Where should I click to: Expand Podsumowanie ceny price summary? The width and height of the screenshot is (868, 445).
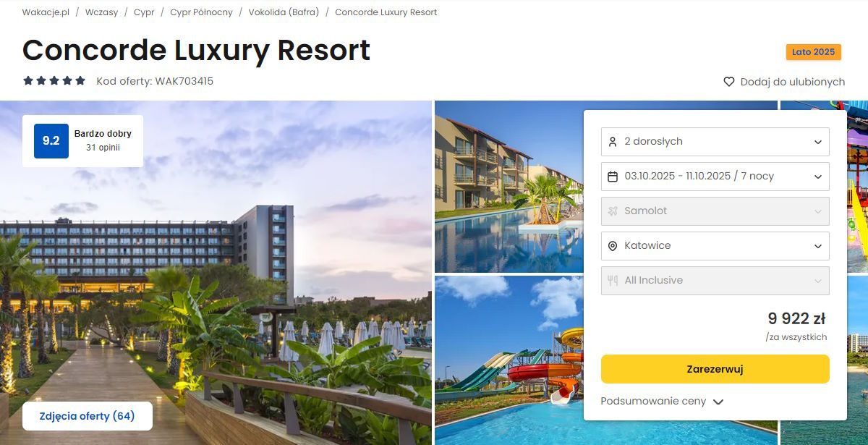tap(662, 402)
